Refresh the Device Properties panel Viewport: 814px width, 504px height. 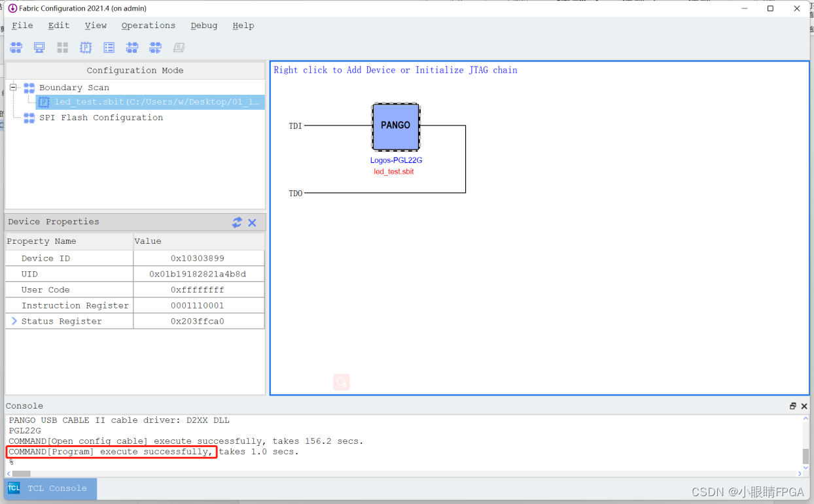tap(237, 222)
